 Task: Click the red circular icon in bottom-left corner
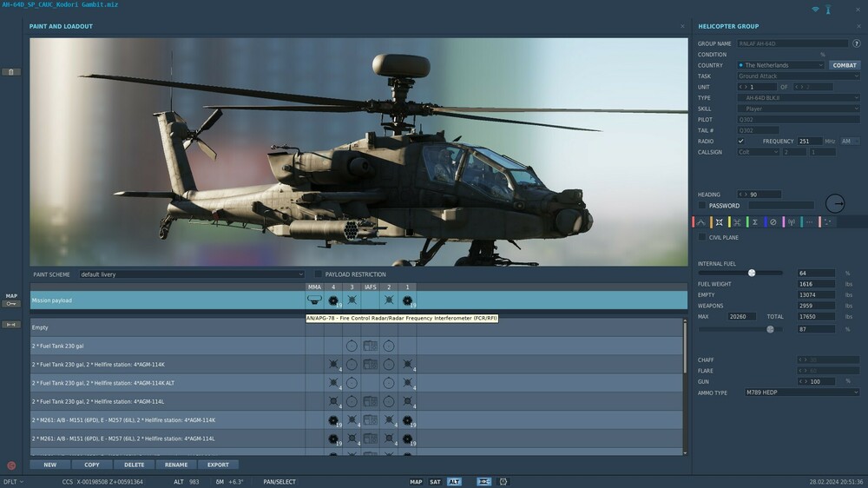click(x=11, y=465)
